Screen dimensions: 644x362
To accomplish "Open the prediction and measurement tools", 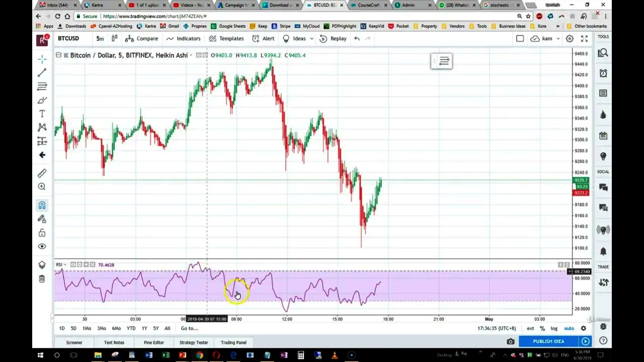I will [42, 141].
